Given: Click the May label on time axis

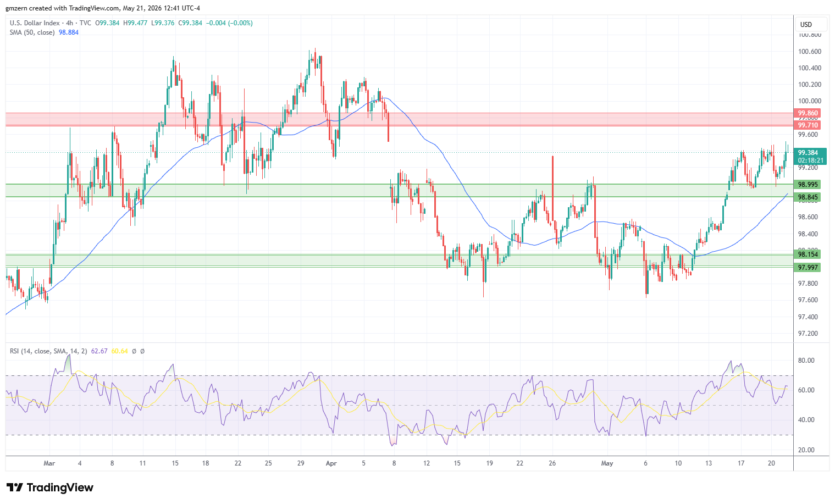Looking at the screenshot, I should [x=607, y=463].
